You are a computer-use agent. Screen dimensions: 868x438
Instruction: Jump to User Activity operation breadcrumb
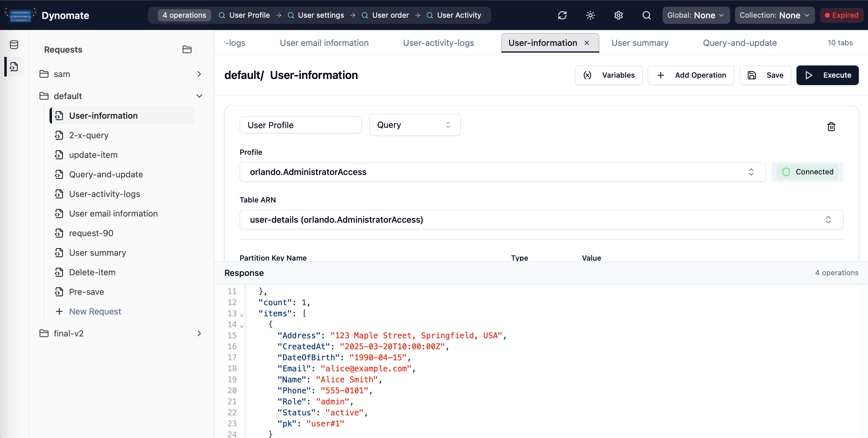[x=454, y=15]
